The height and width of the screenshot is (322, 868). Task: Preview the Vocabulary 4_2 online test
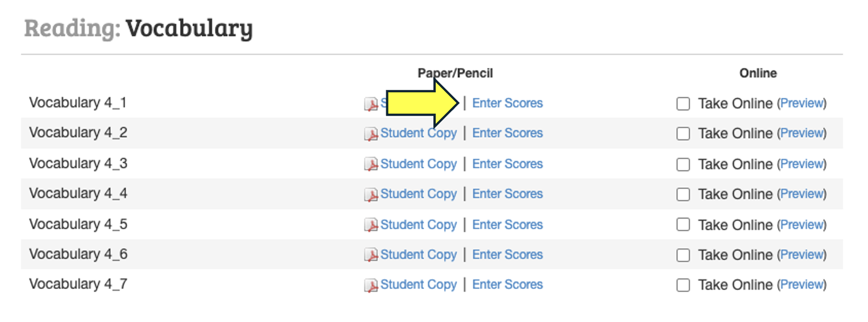pyautogui.click(x=802, y=133)
